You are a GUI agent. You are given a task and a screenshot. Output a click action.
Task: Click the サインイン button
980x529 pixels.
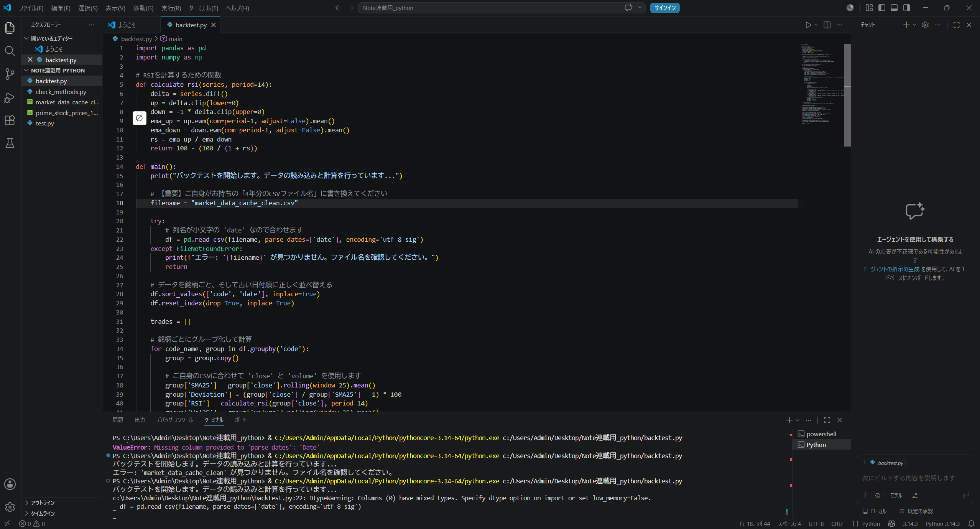[665, 8]
